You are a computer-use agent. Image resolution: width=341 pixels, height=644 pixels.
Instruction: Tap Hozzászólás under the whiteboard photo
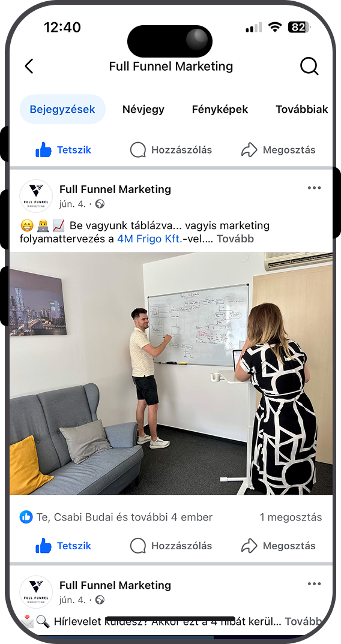(x=170, y=546)
